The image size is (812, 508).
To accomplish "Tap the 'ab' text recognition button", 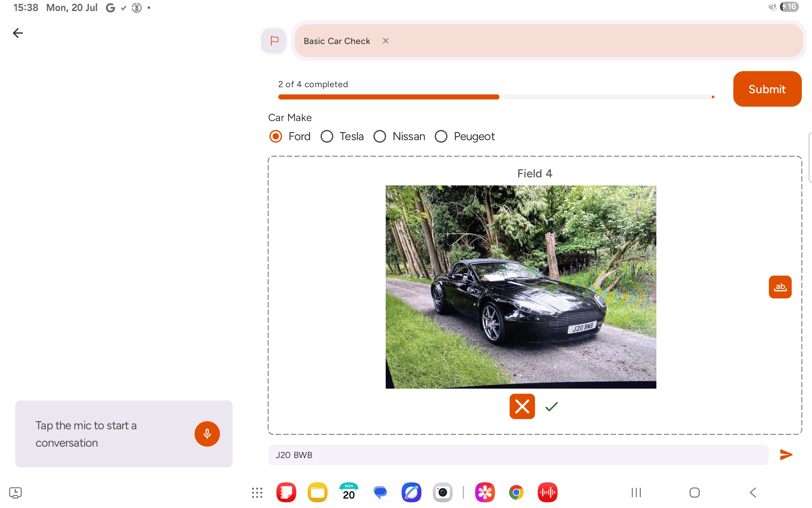I will tap(780, 287).
